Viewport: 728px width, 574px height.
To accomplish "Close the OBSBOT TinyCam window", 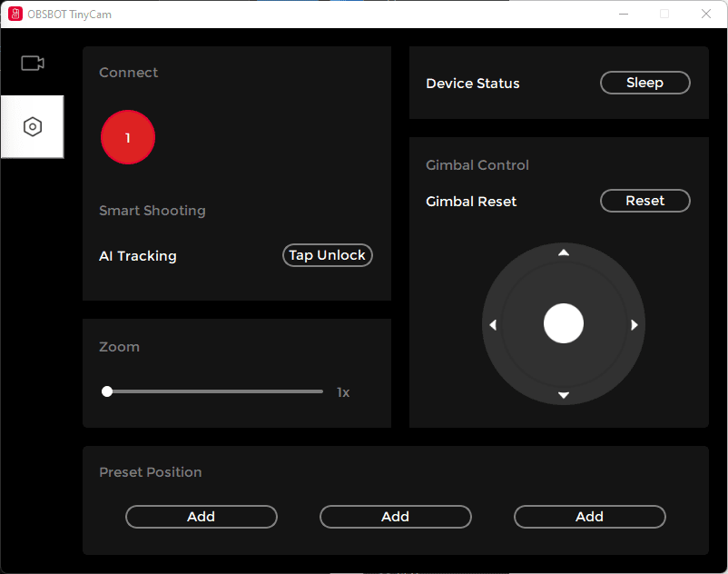I will coord(706,14).
